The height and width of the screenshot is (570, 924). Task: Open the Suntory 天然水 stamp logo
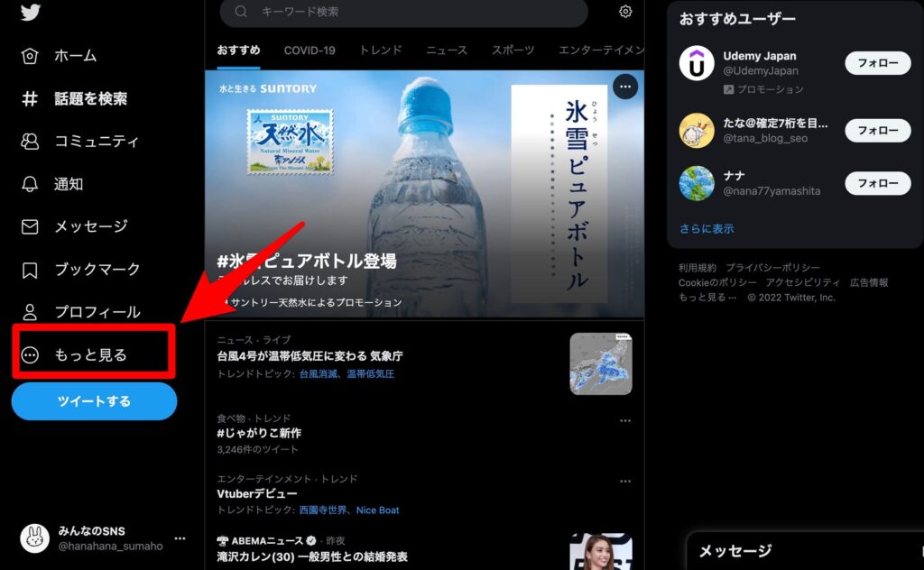(x=290, y=142)
